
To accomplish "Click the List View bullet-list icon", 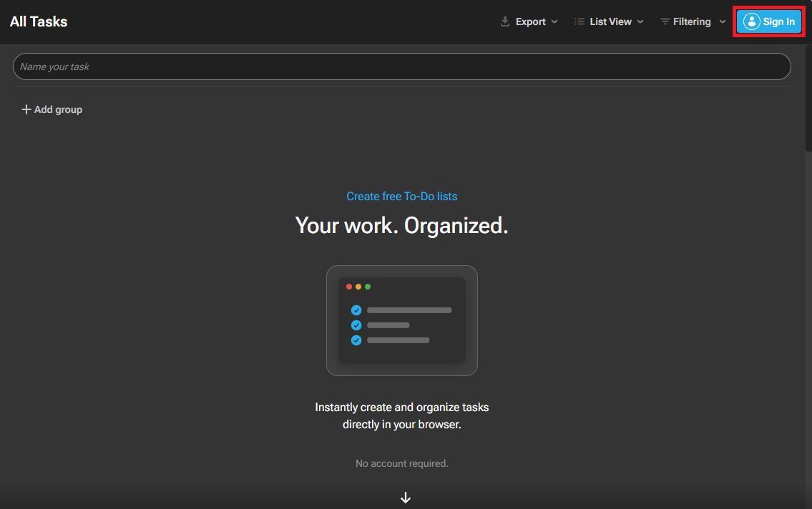I will pos(579,21).
